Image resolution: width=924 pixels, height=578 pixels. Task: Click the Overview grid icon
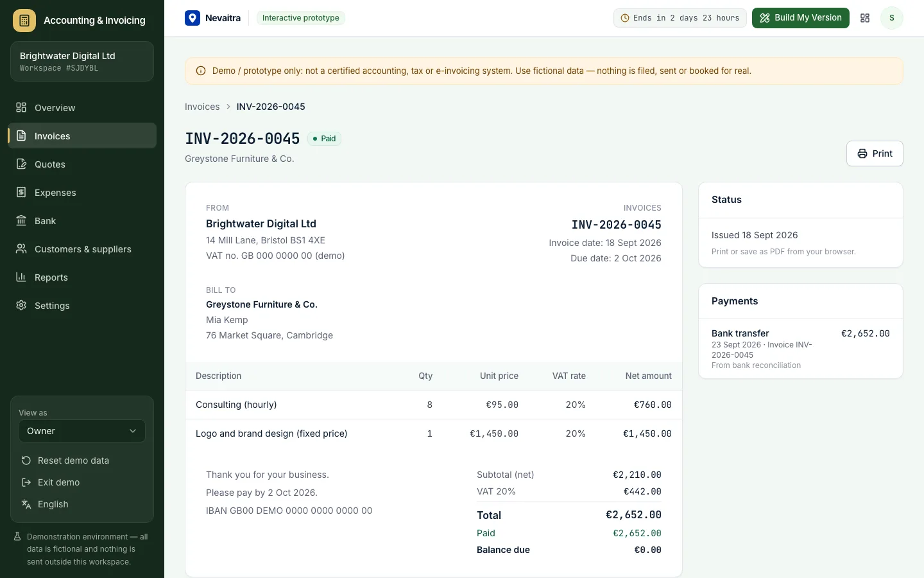tap(21, 107)
